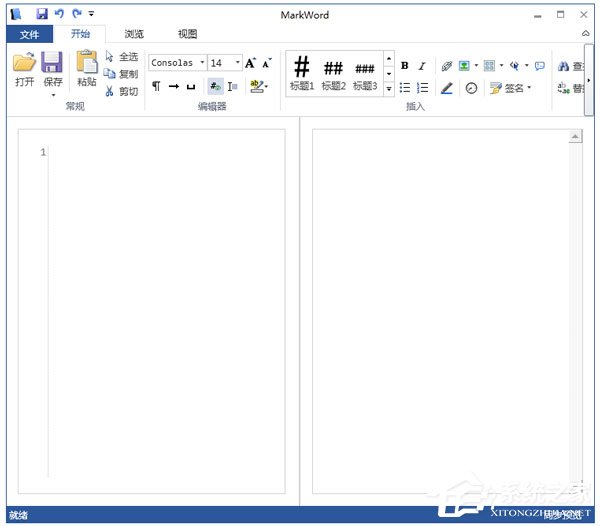Click the 复制 (Copy) button
This screenshot has width=600, height=526.
(122, 74)
